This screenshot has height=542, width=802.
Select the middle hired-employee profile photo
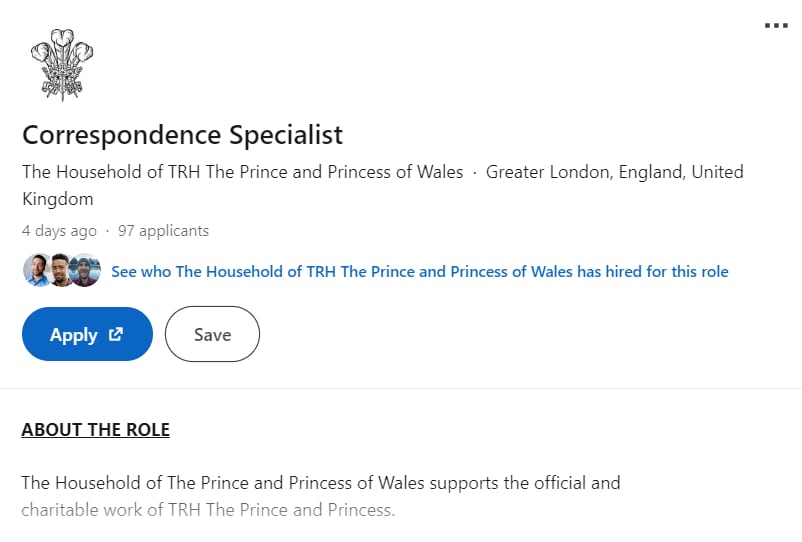coord(61,270)
